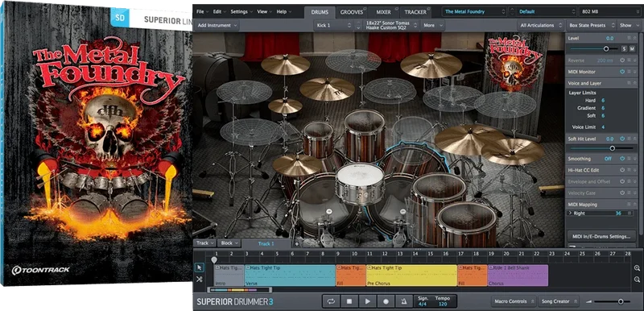Select the scissors cut tool
The height and width of the screenshot is (311, 644).
click(200, 280)
